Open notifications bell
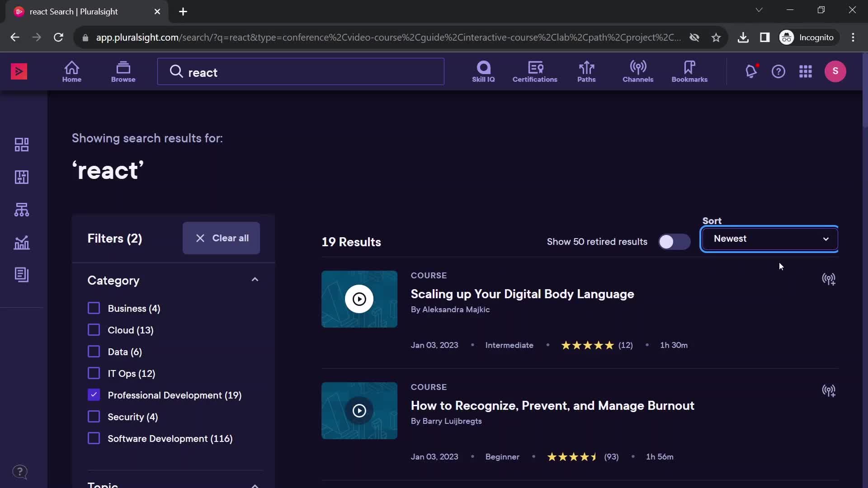Screen dimensions: 868x488 pos(751,71)
